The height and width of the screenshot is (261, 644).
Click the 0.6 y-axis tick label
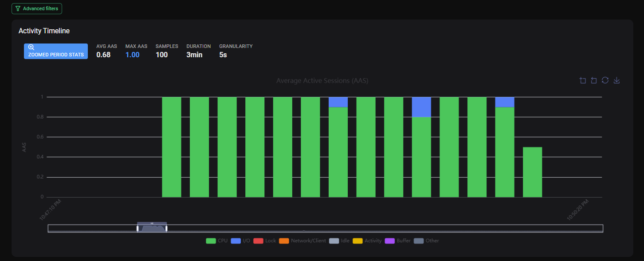coord(40,137)
